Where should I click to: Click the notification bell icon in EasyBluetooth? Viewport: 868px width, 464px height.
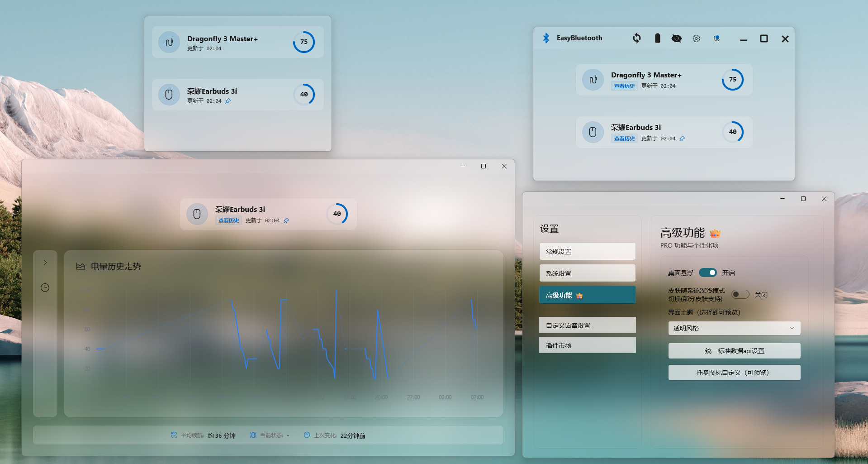[x=716, y=38]
